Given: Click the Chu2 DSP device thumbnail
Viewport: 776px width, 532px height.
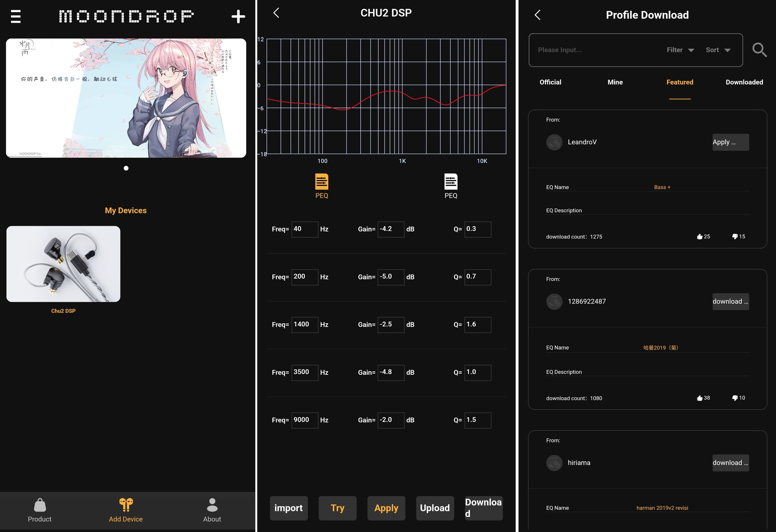Looking at the screenshot, I should pyautogui.click(x=64, y=263).
